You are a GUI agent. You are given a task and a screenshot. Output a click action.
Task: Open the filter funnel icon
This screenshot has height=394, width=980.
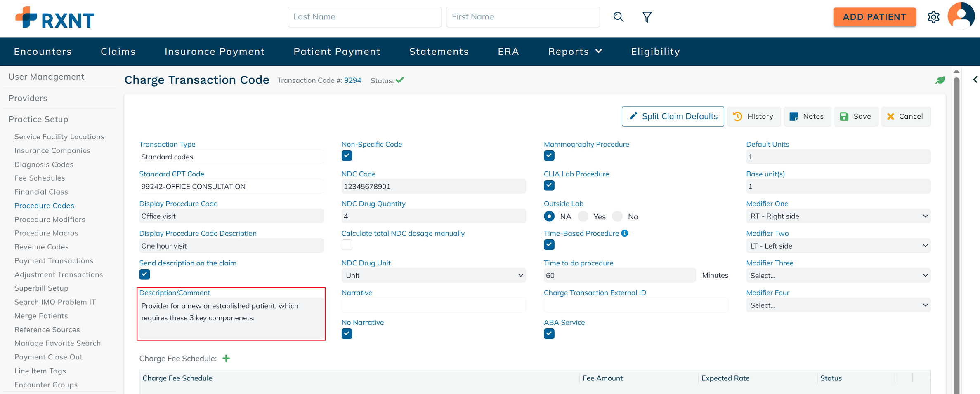647,17
